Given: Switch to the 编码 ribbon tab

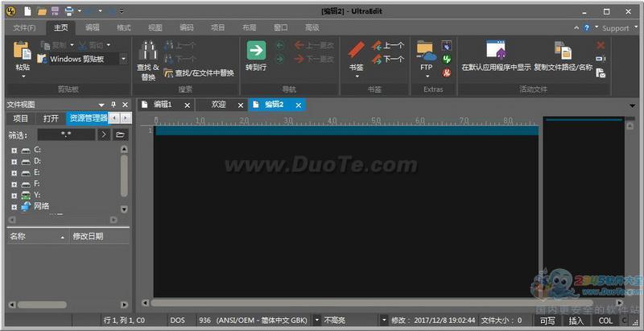Looking at the screenshot, I should point(187,28).
